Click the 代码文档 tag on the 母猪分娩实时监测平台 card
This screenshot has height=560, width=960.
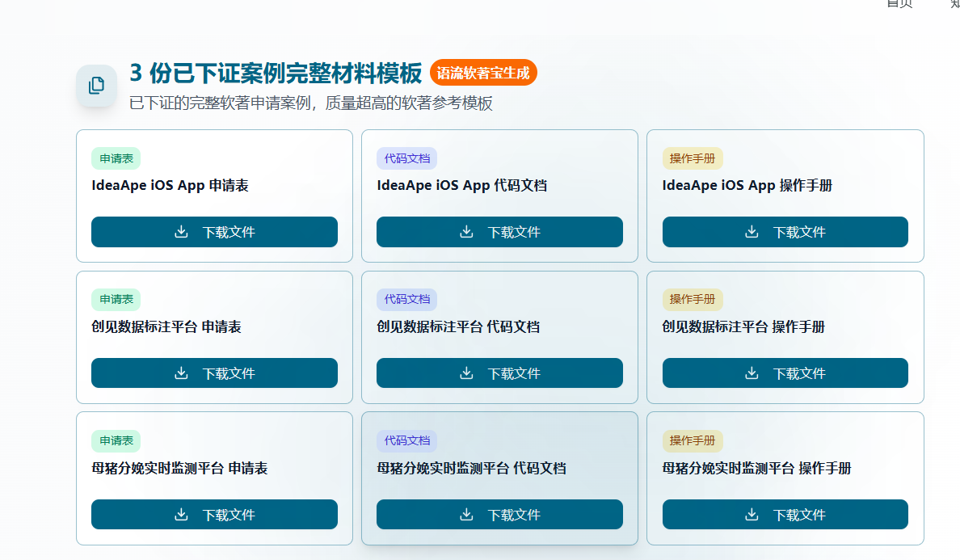407,440
